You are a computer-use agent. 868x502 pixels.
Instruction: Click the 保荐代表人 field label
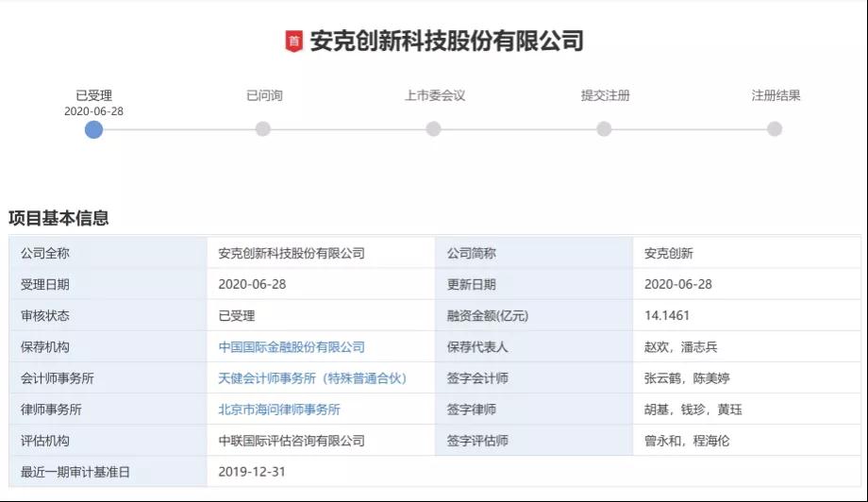(x=477, y=347)
